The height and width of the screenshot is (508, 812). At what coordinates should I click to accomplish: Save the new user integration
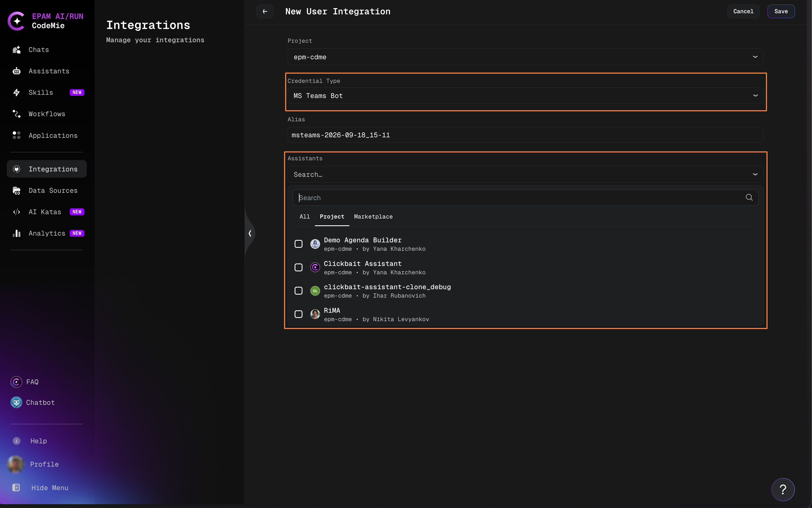(x=781, y=11)
